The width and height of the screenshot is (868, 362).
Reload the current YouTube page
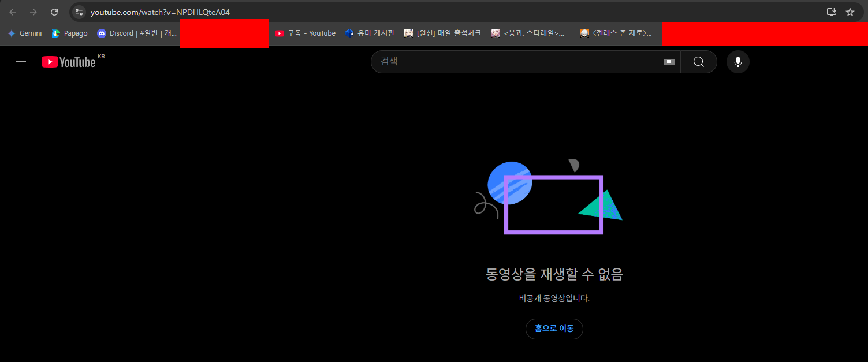pyautogui.click(x=54, y=12)
